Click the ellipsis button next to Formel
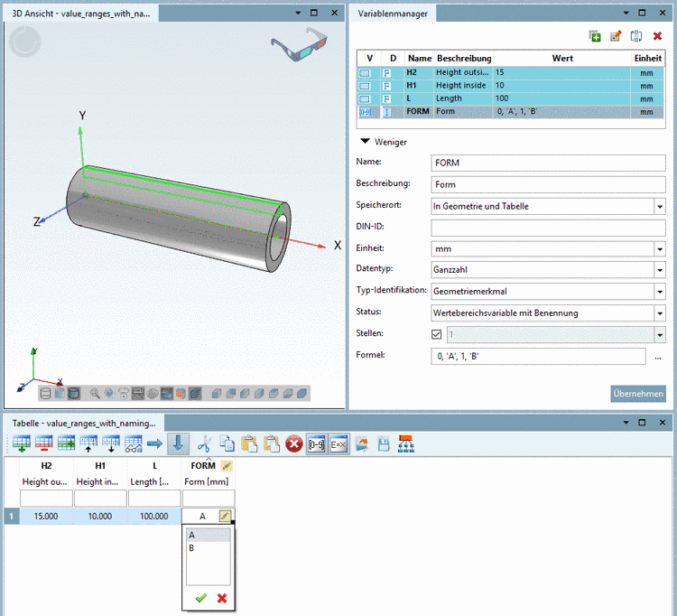 [658, 357]
